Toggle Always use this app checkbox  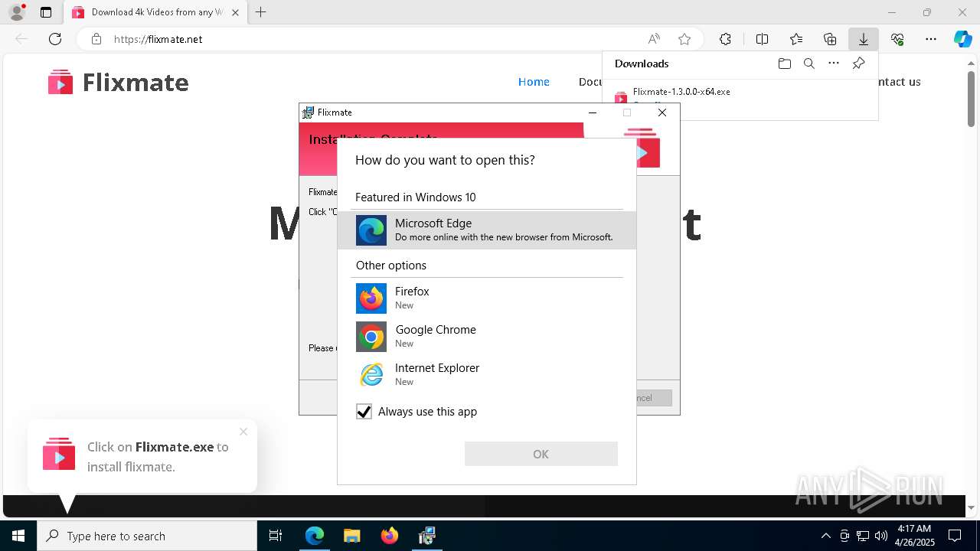click(364, 412)
